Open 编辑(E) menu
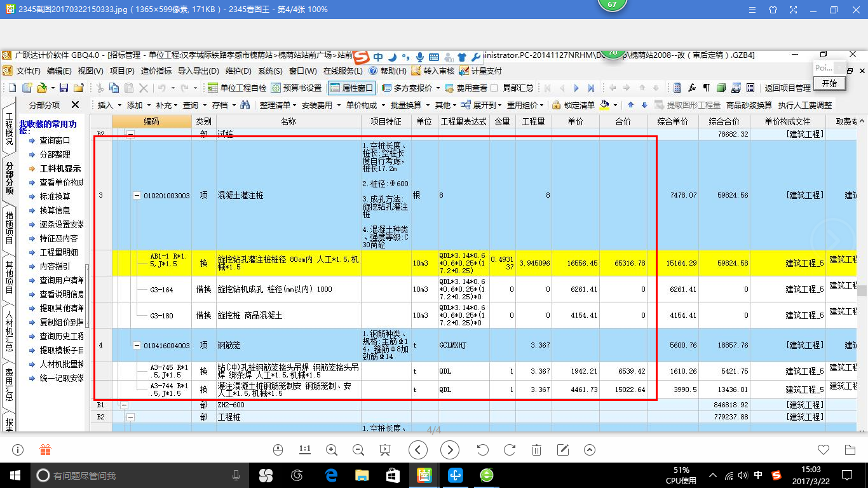 pos(59,71)
